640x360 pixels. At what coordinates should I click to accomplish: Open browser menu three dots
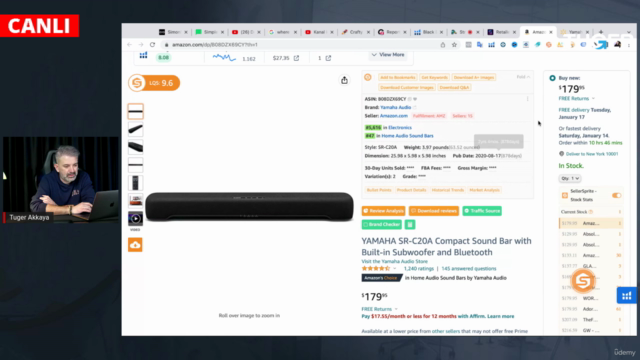629,45
